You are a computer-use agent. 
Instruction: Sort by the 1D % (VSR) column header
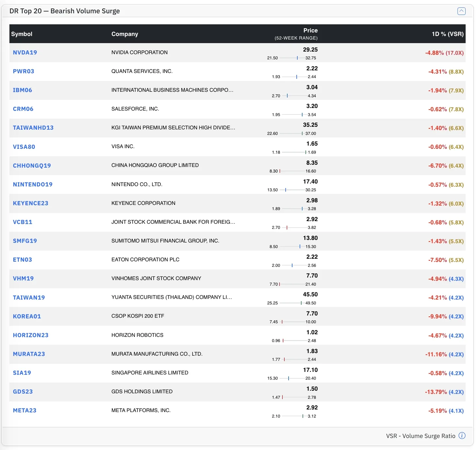(x=447, y=34)
